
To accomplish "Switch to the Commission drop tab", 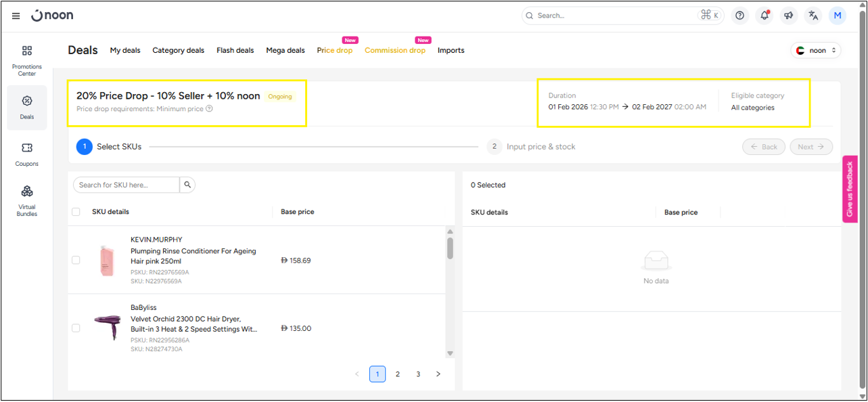I will click(x=394, y=50).
